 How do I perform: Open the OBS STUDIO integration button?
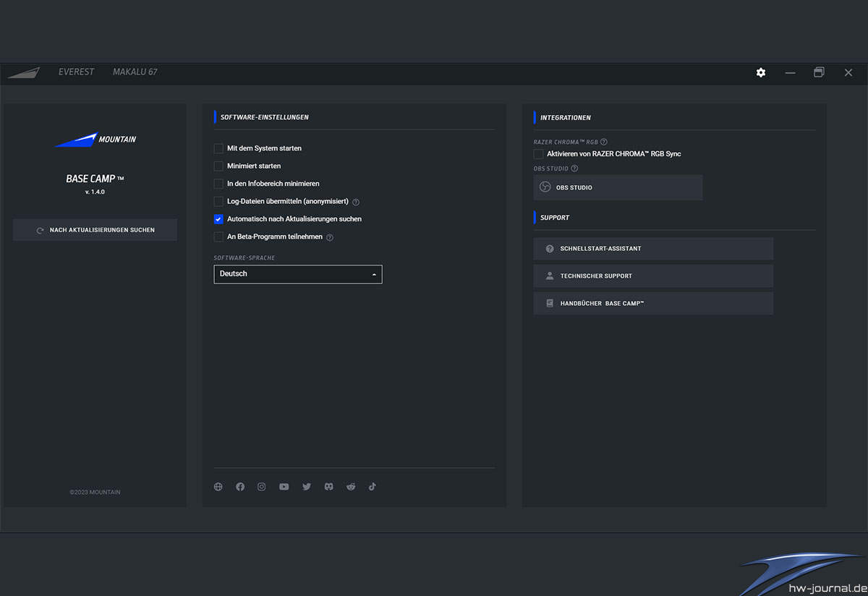coord(618,187)
